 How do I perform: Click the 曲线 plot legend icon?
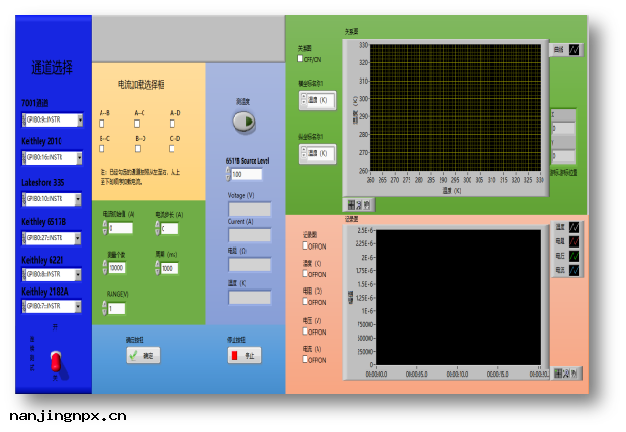click(574, 49)
